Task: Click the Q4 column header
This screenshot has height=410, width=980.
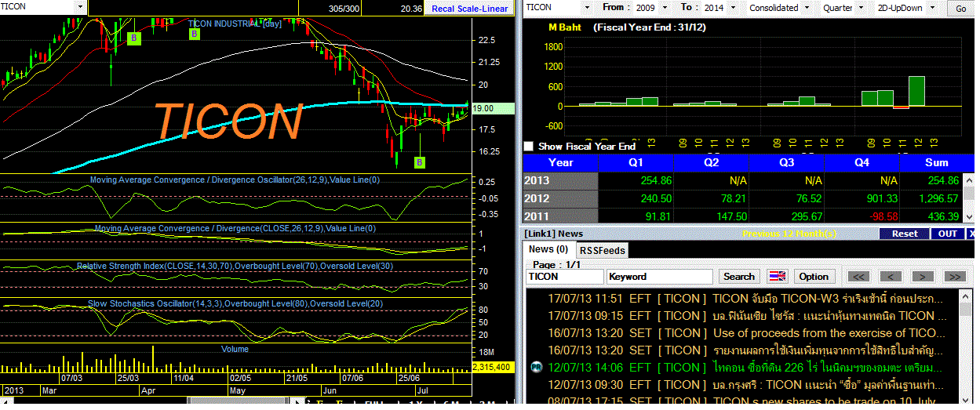Action: (862, 163)
